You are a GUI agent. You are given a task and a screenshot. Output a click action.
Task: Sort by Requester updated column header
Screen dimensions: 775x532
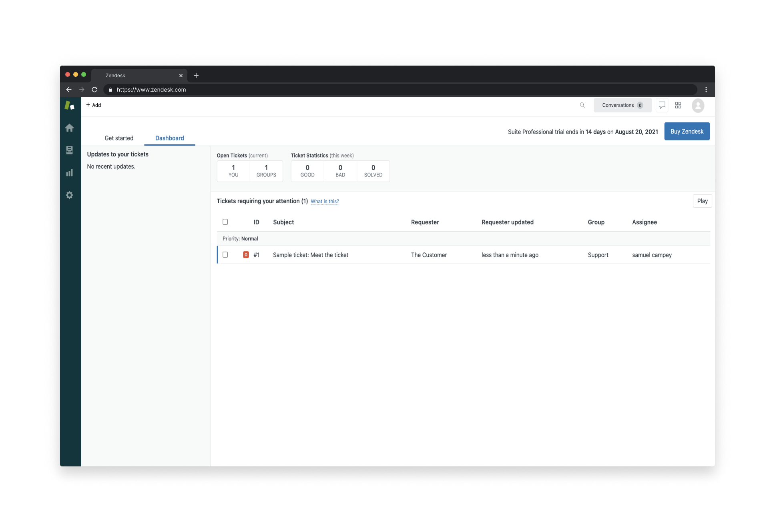(508, 222)
